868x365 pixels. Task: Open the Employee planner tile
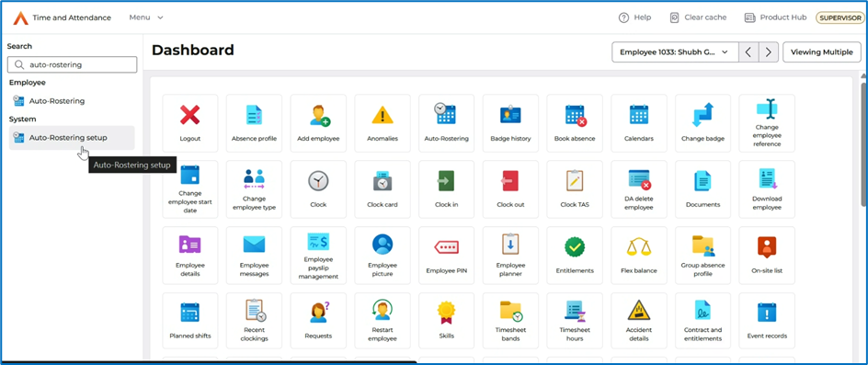pos(510,256)
